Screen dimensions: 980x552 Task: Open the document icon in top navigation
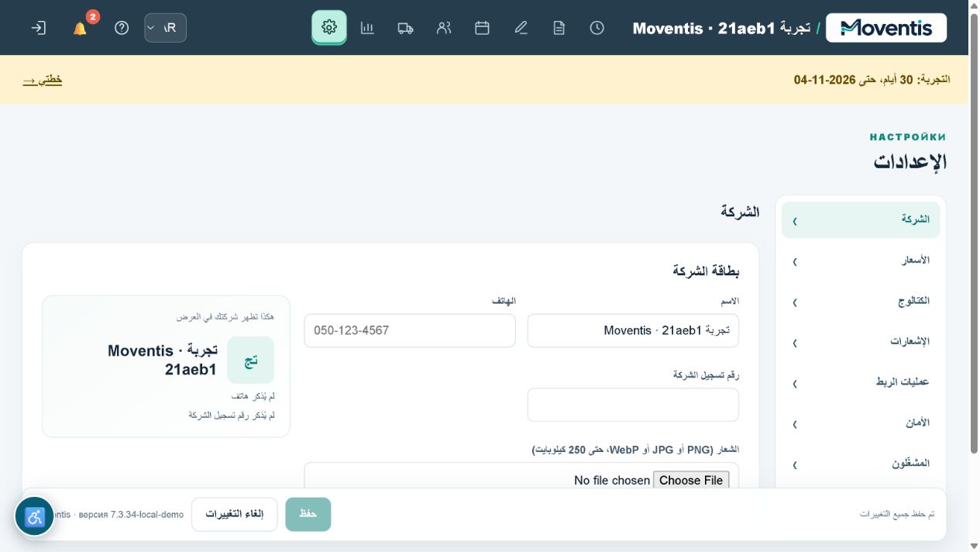559,27
